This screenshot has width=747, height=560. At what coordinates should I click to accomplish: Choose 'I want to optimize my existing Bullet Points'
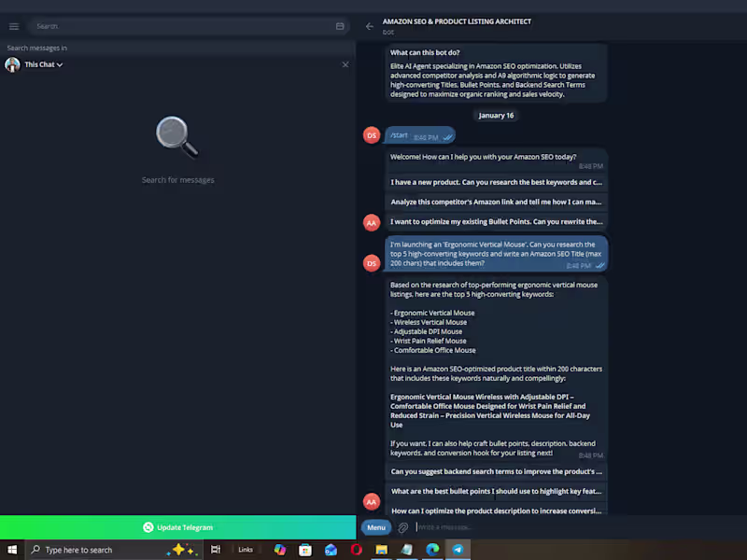click(x=496, y=221)
